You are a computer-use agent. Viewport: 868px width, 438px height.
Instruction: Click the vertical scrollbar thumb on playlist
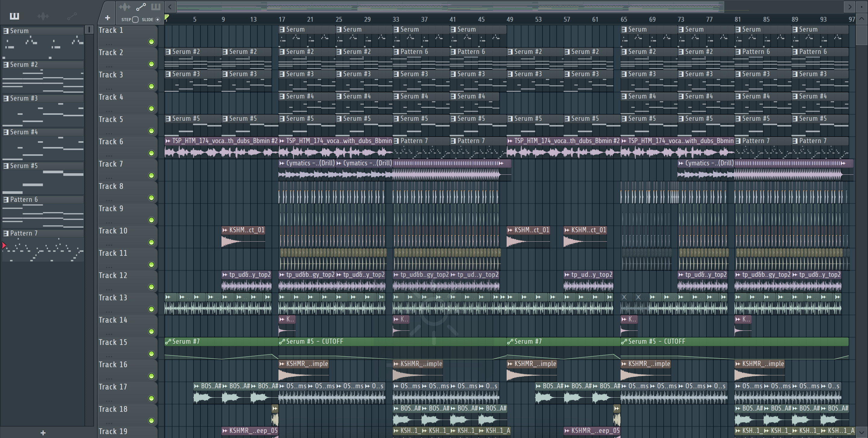point(862,35)
